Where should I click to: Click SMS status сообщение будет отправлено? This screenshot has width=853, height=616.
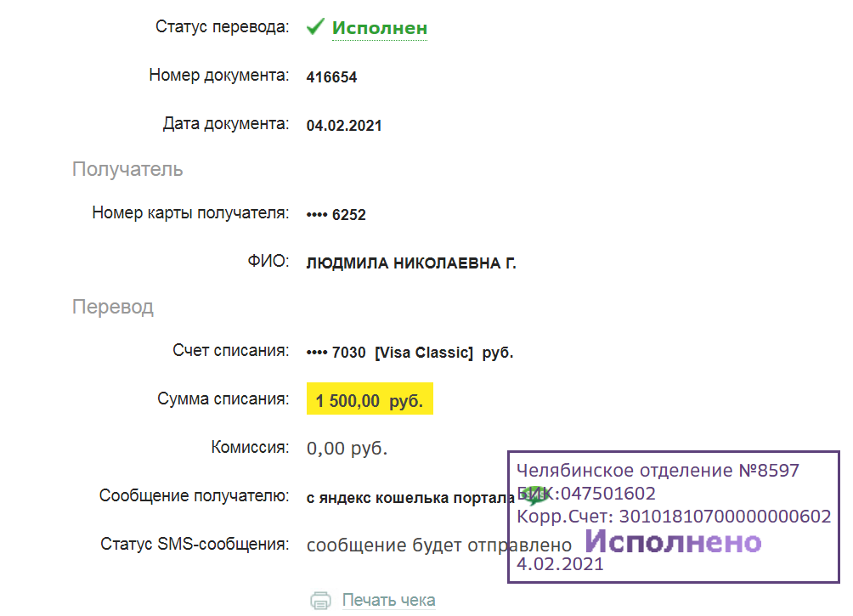[x=438, y=545]
